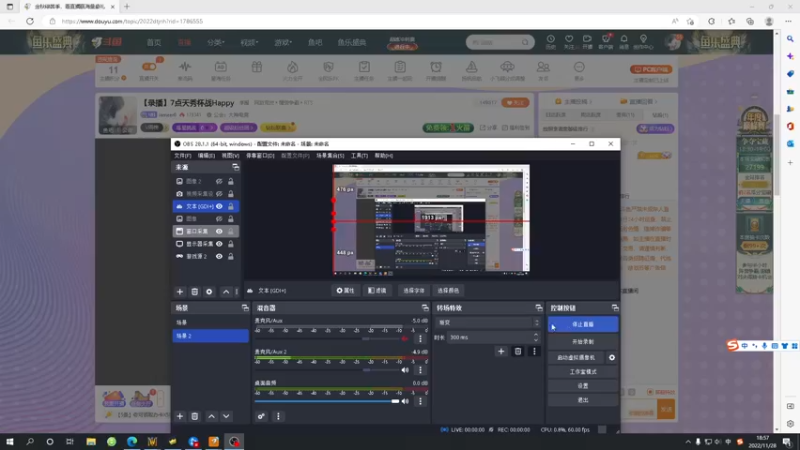Pop out the Audio Mixer dock panel
Image resolution: width=800 pixels, height=450 pixels.
(x=424, y=308)
